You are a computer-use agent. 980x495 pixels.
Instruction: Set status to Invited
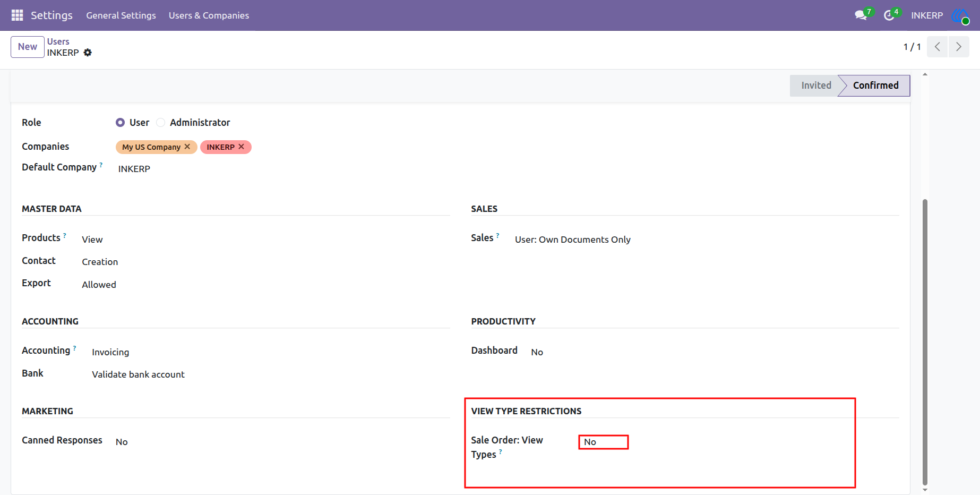tap(816, 86)
